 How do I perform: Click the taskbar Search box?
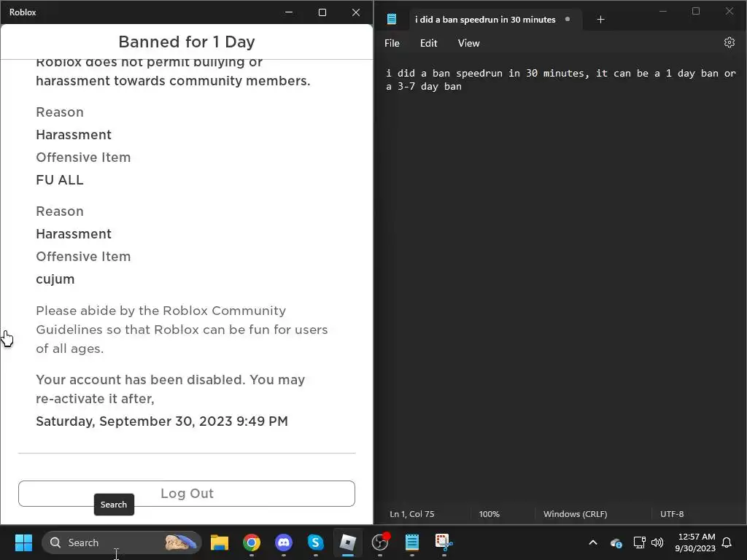point(122,542)
